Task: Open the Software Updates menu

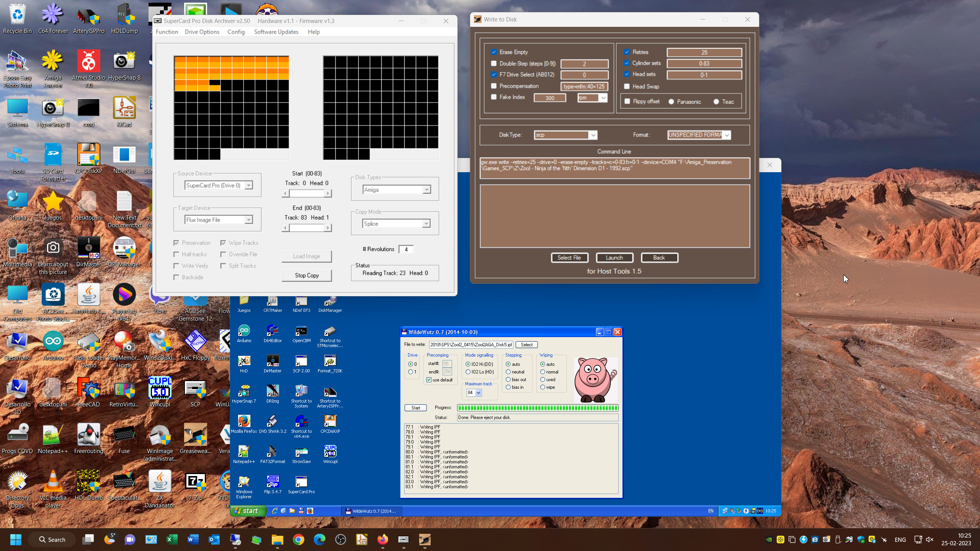Action: 276,32
